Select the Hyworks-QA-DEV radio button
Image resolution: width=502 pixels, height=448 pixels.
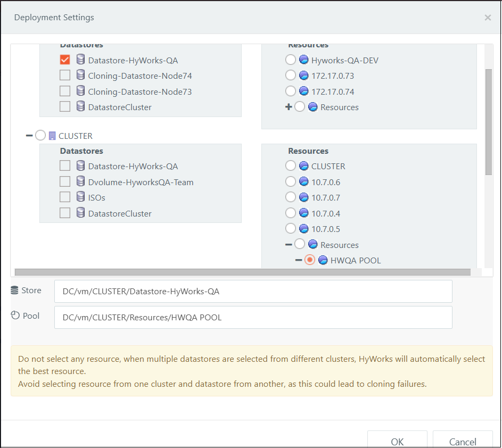click(x=290, y=60)
